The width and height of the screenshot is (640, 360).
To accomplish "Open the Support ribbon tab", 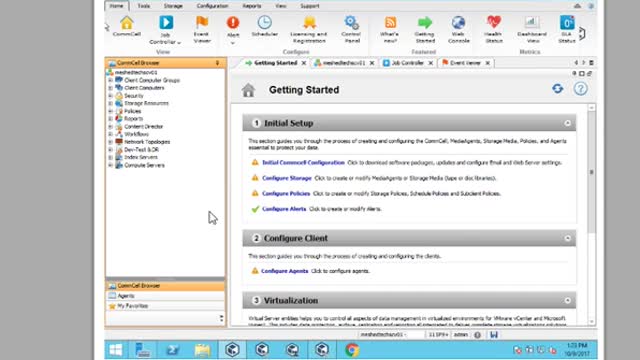I will tap(310, 6).
